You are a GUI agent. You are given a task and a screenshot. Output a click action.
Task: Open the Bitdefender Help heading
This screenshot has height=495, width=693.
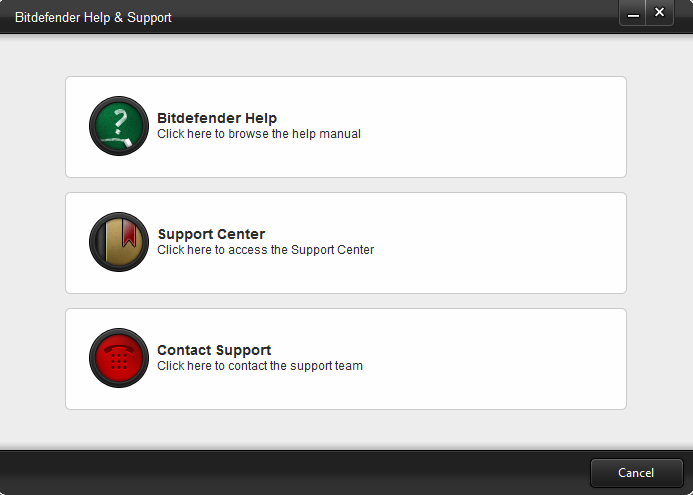tap(217, 118)
